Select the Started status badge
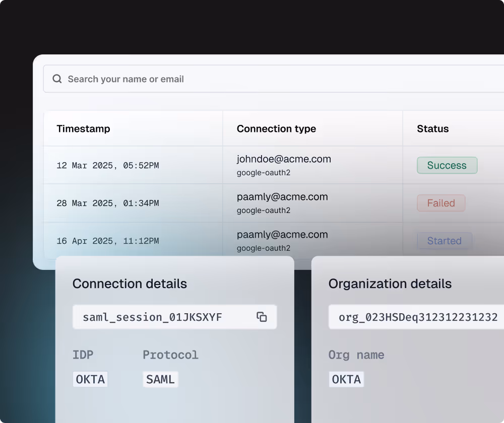This screenshot has width=504, height=423. click(x=445, y=241)
